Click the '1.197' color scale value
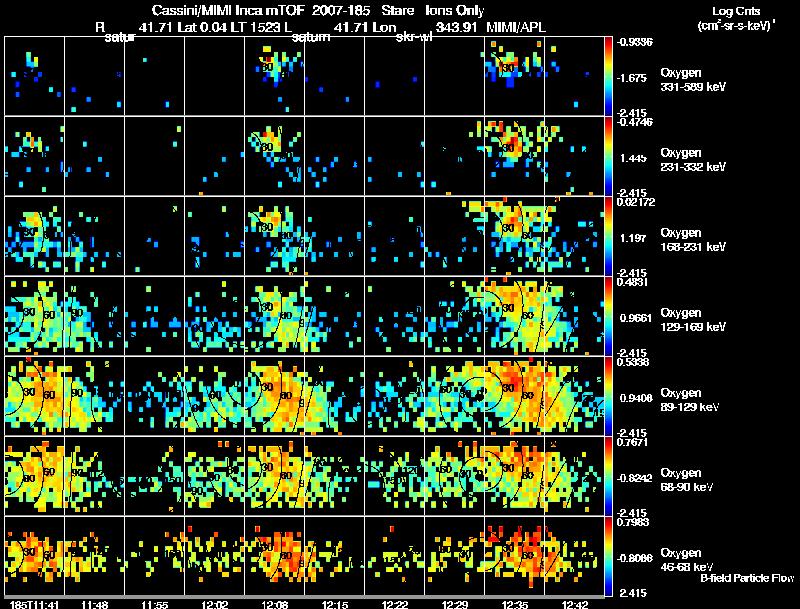800x609 pixels. coord(633,238)
